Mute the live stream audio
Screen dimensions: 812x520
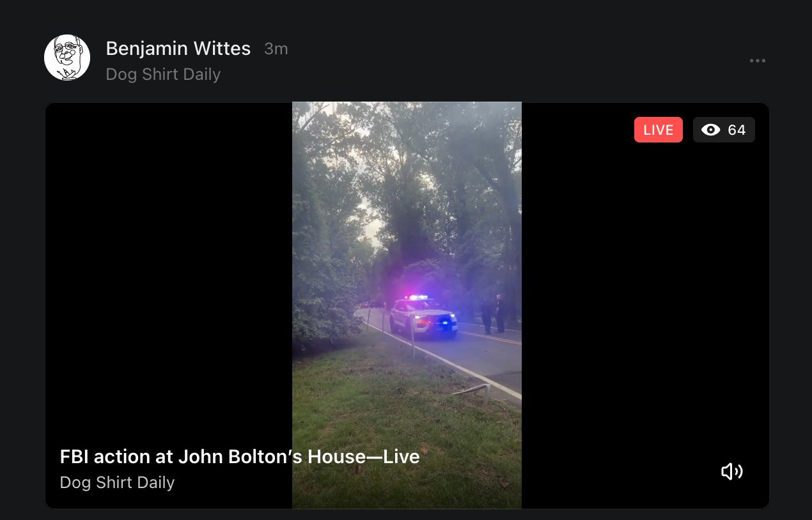[732, 471]
